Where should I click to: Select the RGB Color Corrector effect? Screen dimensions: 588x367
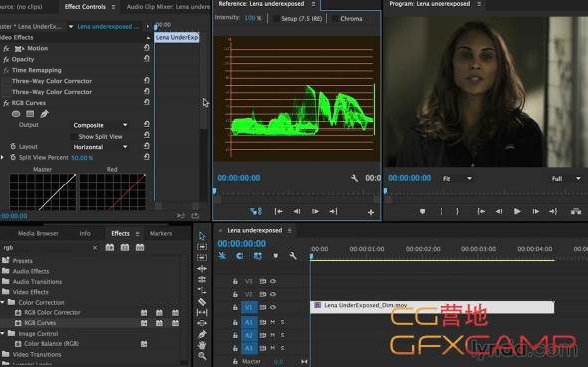click(x=52, y=312)
